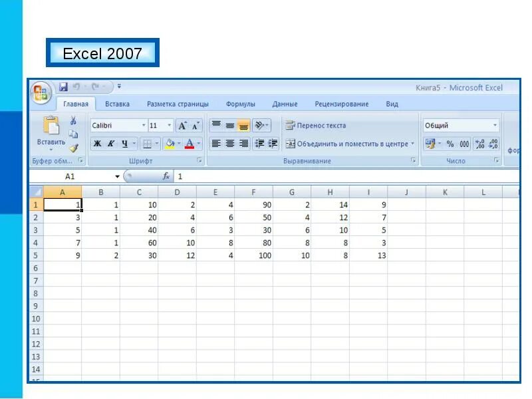
Task: Click formula bar showing value 1
Action: (346, 176)
